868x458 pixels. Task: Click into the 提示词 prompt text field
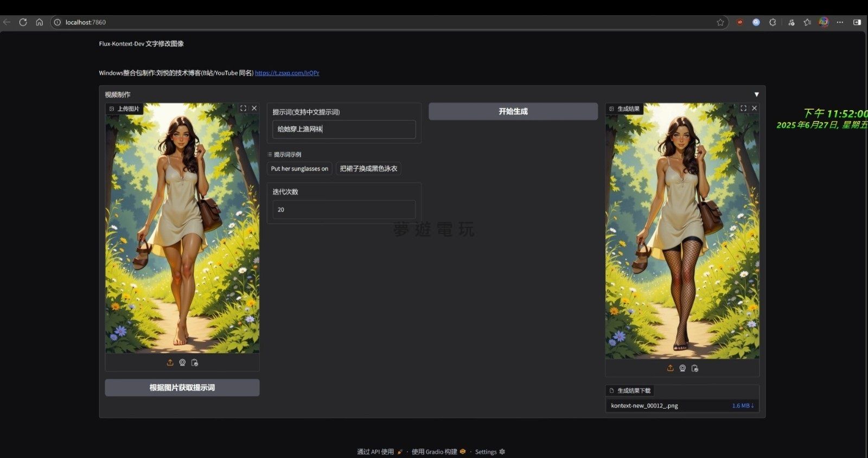[344, 129]
